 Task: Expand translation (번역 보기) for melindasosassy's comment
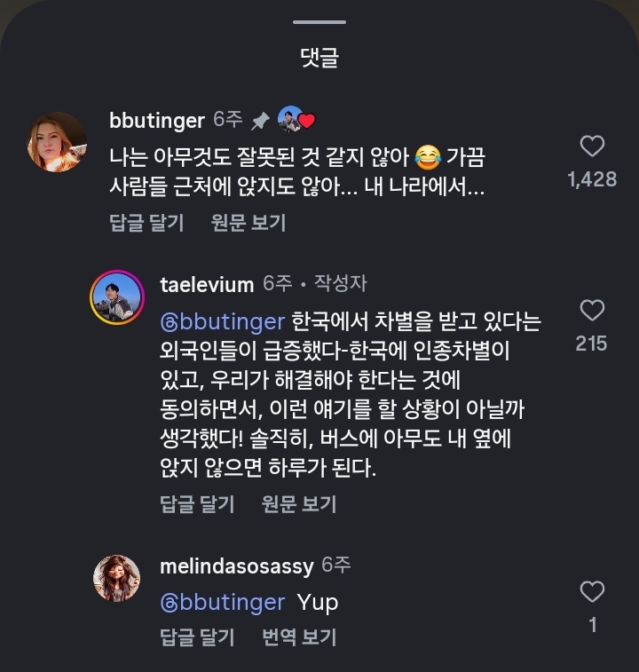[x=299, y=636]
